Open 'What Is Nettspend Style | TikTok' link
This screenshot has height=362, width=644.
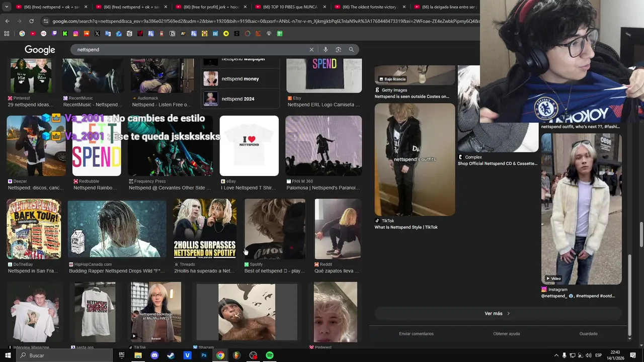tap(406, 227)
